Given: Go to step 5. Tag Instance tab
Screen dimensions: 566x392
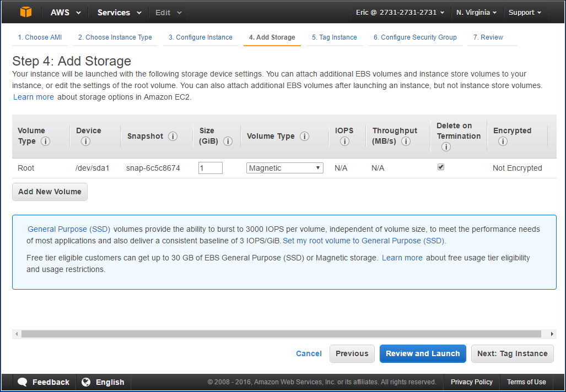Looking at the screenshot, I should [335, 37].
